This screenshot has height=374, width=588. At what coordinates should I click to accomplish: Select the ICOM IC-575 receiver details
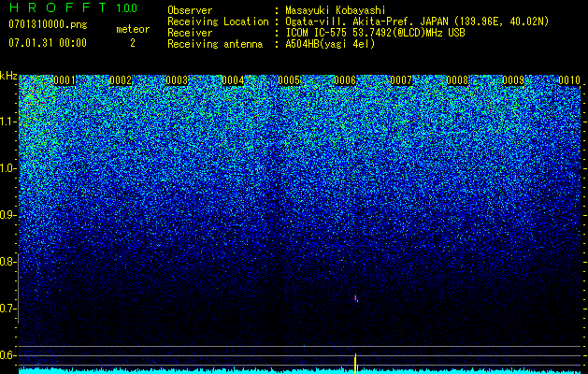[x=375, y=33]
